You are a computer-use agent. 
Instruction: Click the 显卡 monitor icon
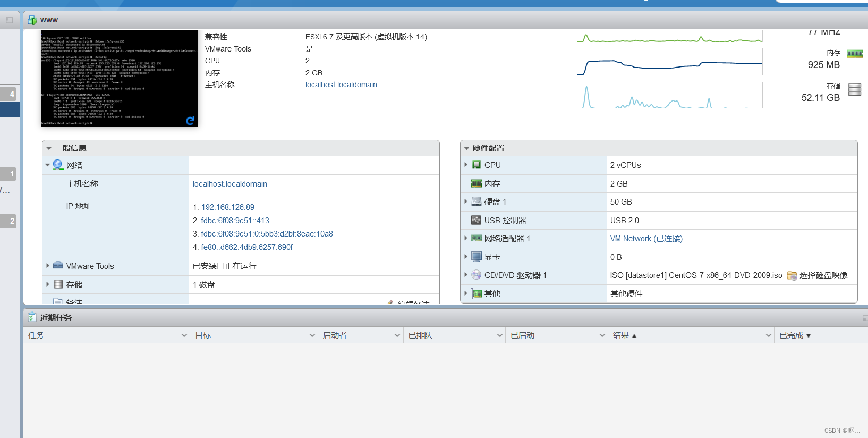(x=476, y=257)
